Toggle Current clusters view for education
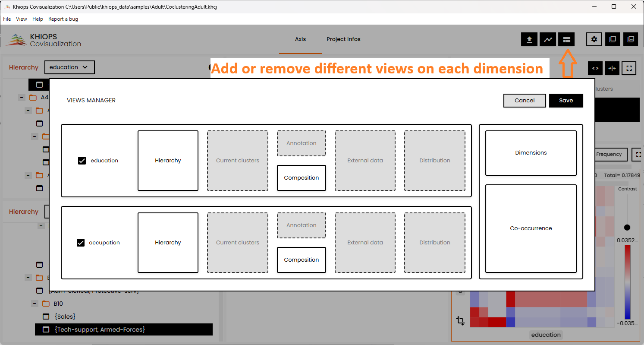The image size is (644, 345). click(238, 161)
